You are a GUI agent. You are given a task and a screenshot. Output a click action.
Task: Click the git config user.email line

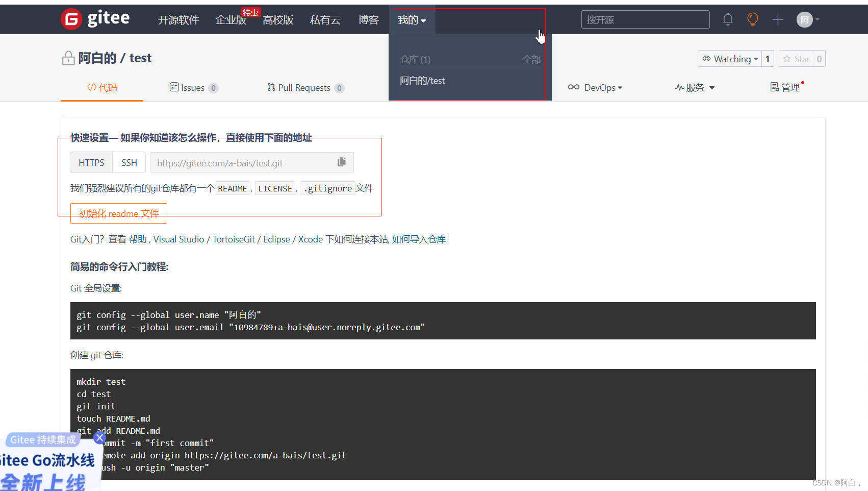coord(250,327)
